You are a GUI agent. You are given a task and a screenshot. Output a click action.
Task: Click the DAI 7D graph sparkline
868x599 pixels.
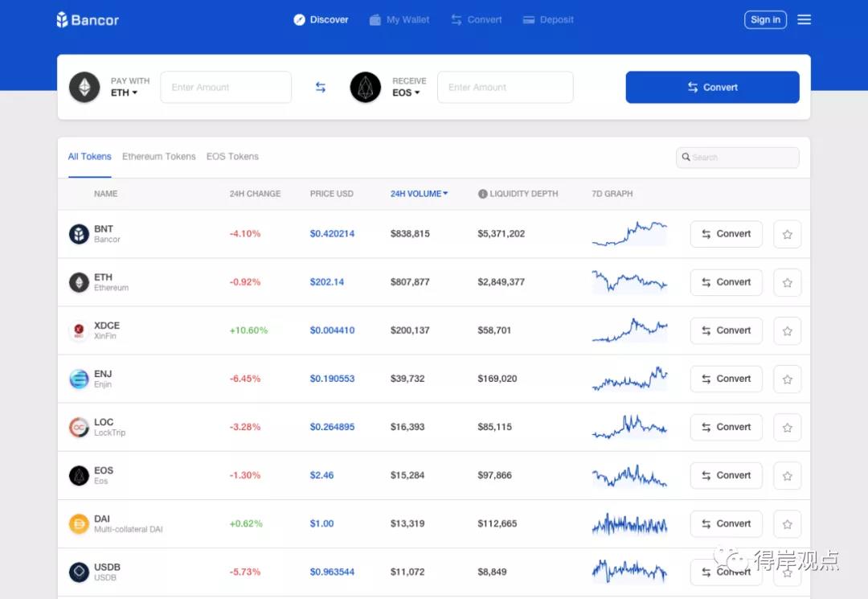click(629, 523)
